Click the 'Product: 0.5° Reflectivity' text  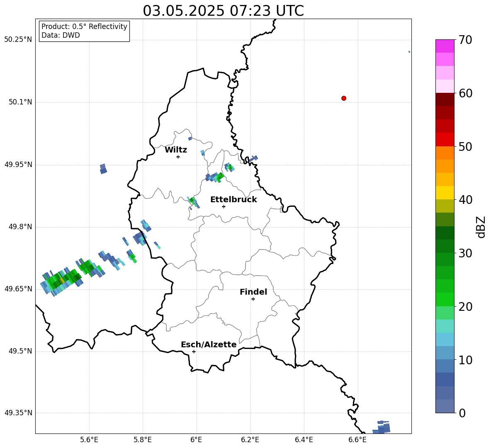click(x=84, y=27)
